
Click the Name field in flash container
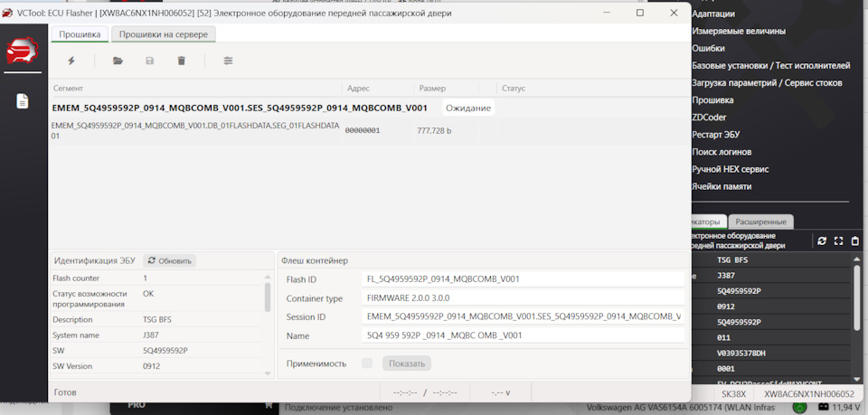tap(523, 335)
